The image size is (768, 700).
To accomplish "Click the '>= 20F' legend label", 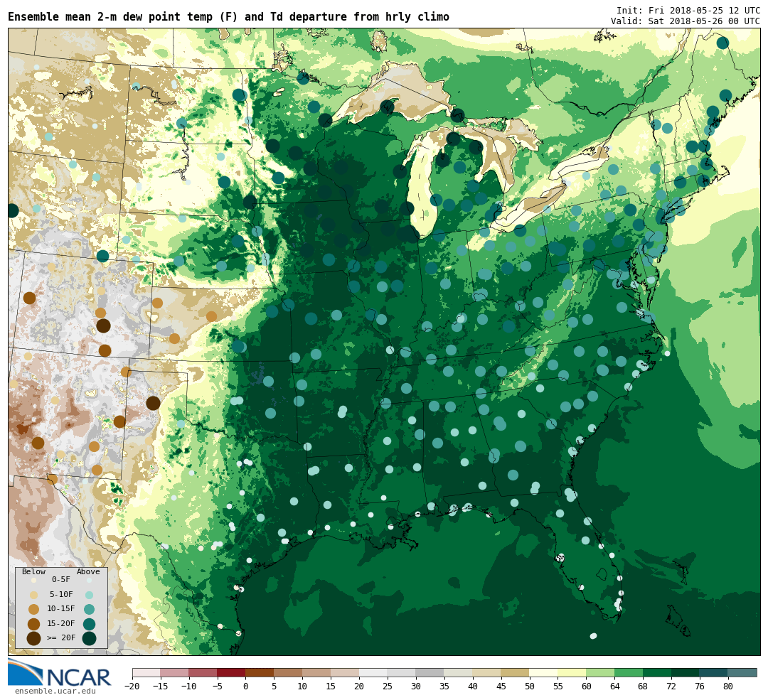I will [x=61, y=638].
